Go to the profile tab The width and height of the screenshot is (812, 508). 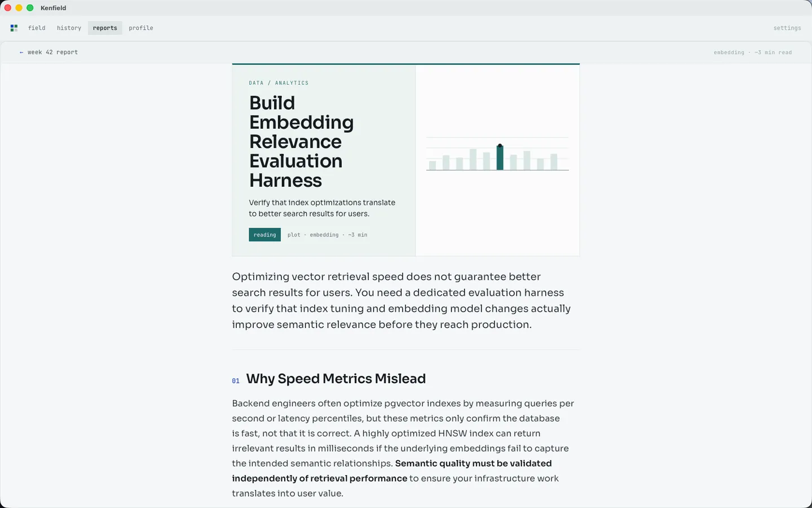[x=141, y=28]
